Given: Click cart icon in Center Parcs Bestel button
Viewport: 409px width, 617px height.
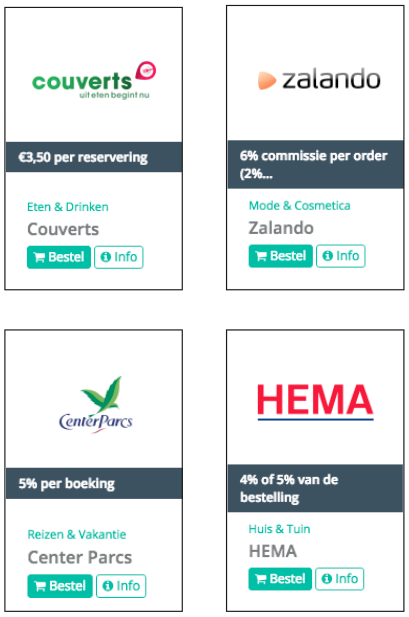Looking at the screenshot, I should click(x=40, y=586).
